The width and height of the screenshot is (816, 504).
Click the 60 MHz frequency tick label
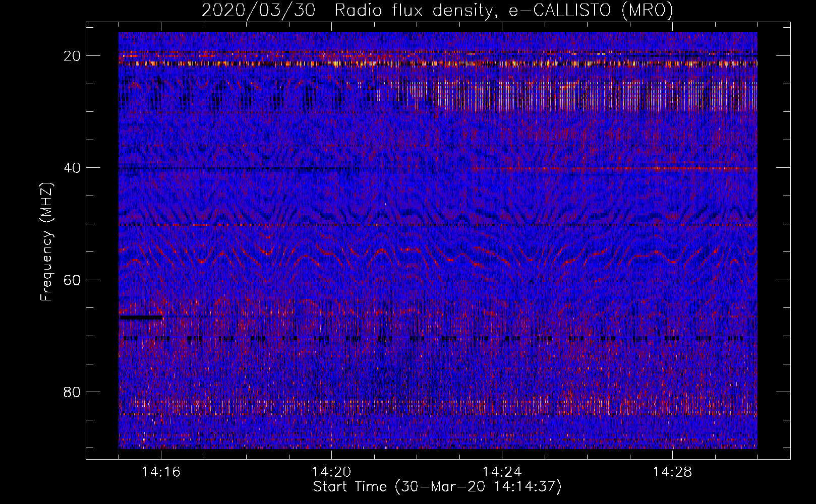pos(73,280)
